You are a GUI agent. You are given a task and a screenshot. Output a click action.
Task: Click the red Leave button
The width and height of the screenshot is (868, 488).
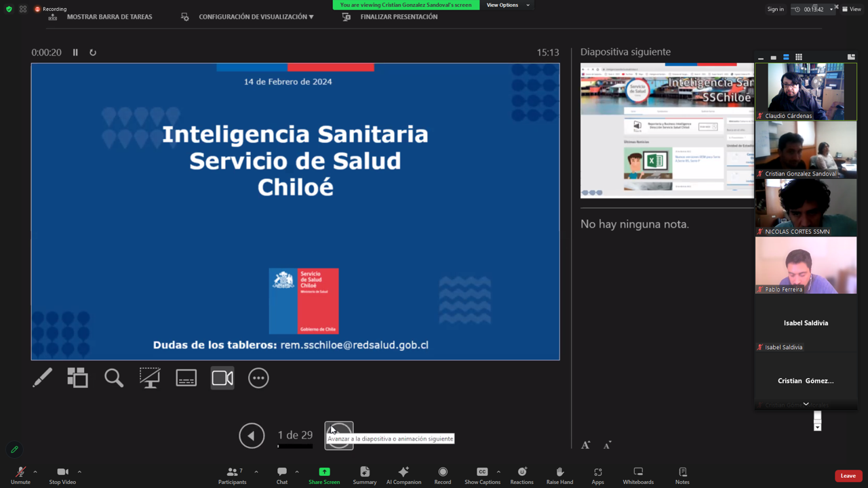point(848,476)
